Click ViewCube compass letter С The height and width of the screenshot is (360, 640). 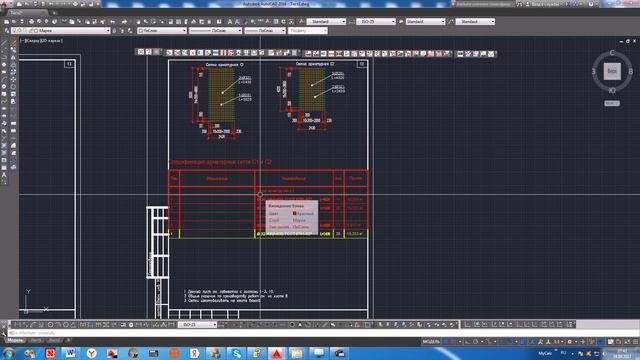click(x=612, y=53)
